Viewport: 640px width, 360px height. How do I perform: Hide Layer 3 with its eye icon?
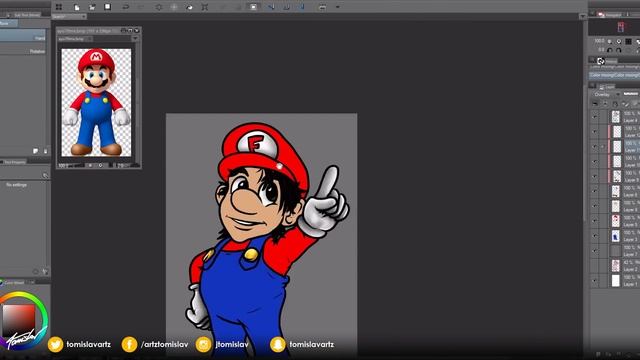point(595,236)
